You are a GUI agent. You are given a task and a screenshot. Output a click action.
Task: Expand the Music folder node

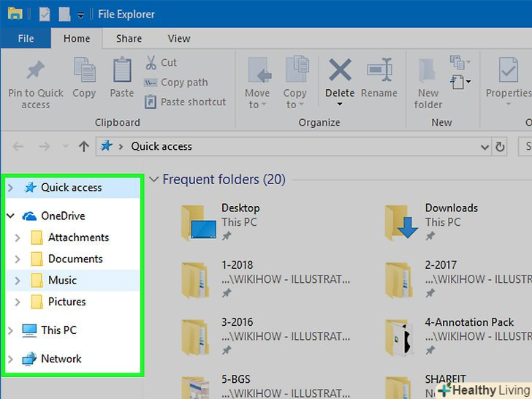coord(18,281)
